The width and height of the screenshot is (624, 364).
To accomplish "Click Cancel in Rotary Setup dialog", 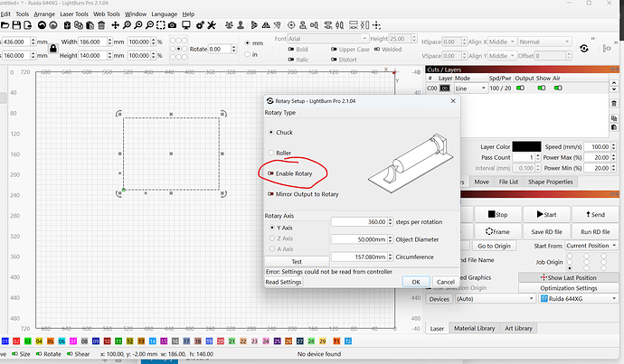I will (x=445, y=282).
